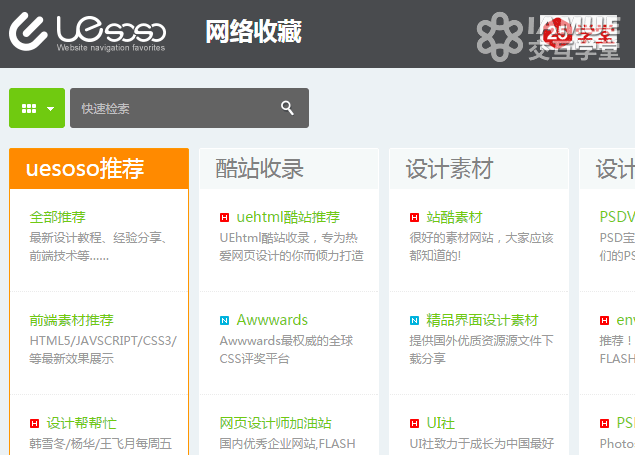635x455 pixels.
Task: Select the uesoso推荐 category header
Action: (x=99, y=168)
